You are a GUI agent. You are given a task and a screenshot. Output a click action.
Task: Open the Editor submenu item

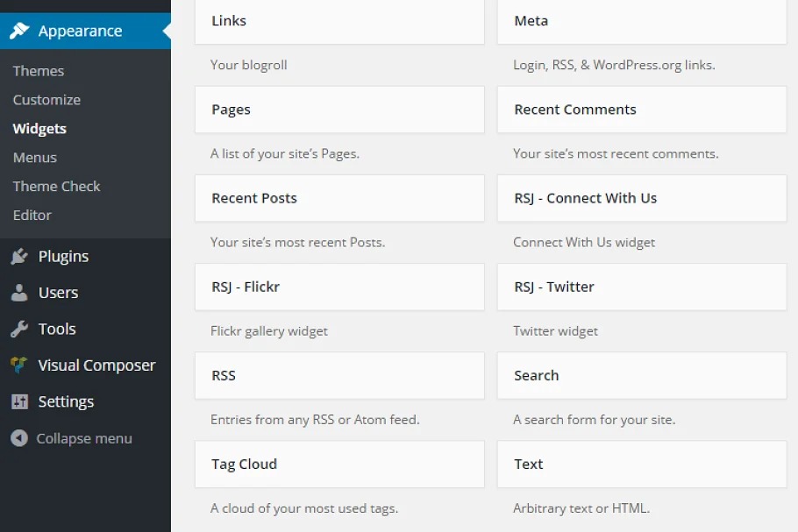click(x=32, y=216)
